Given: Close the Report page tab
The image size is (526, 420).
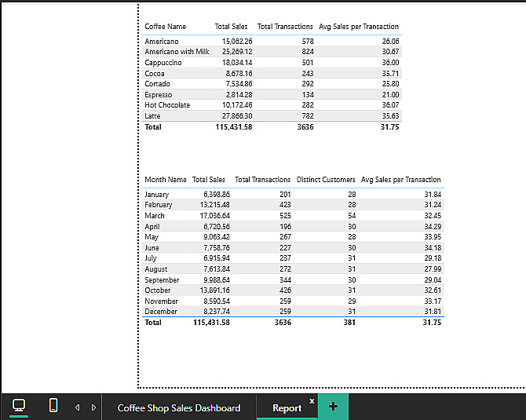Looking at the screenshot, I should coord(312,400).
